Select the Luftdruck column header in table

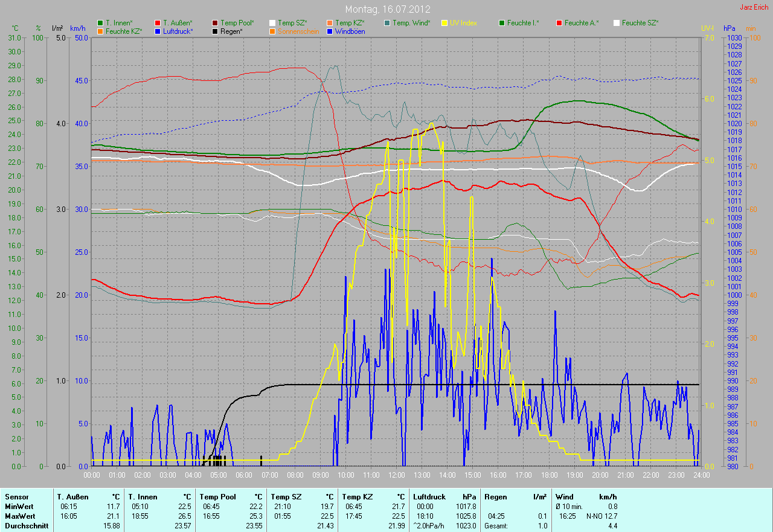(x=429, y=497)
